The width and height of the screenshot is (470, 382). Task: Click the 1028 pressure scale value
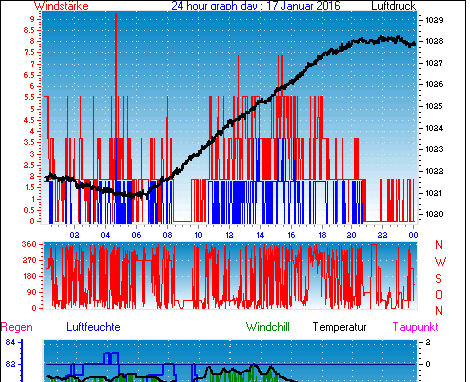pos(435,41)
